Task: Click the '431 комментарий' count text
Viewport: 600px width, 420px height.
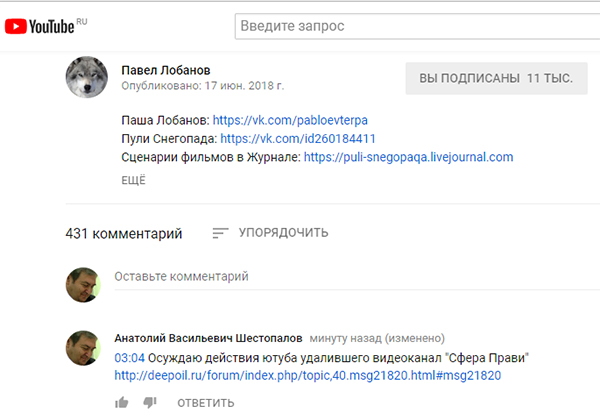Action: 124,233
